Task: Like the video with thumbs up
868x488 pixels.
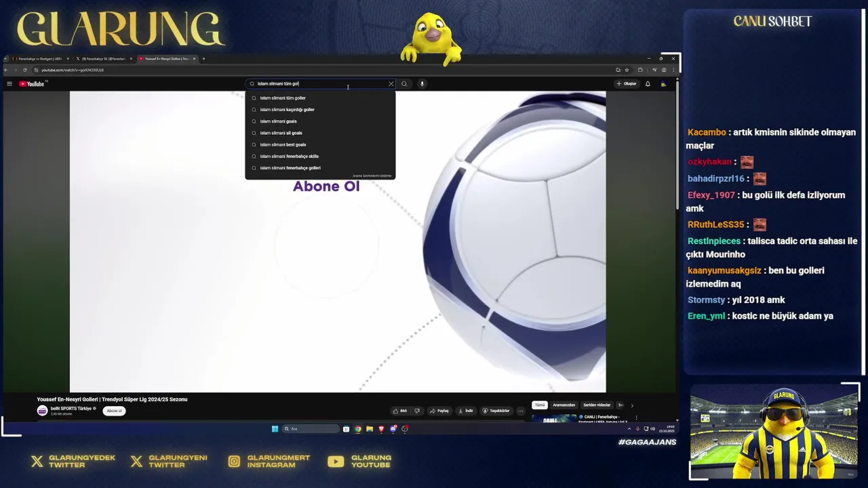Action: point(400,411)
